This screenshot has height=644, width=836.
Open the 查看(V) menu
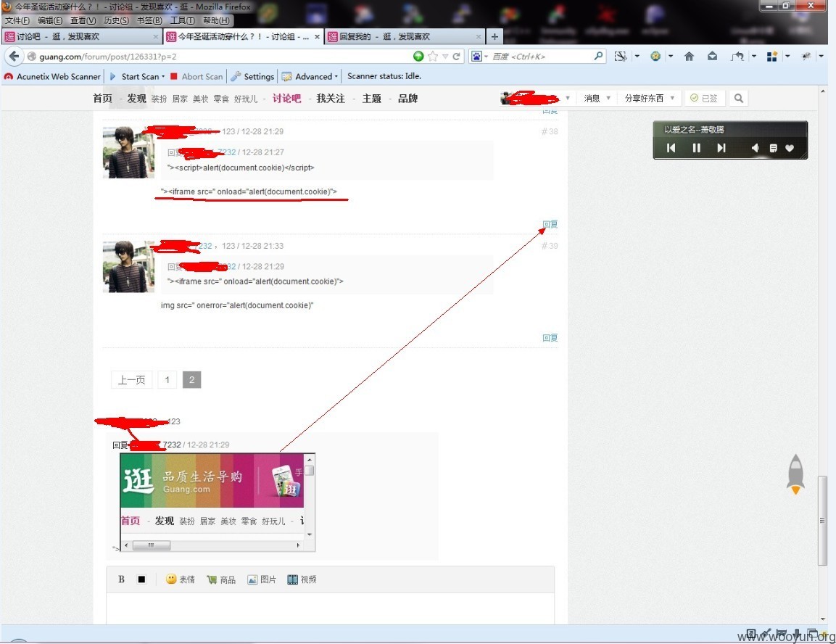click(83, 20)
